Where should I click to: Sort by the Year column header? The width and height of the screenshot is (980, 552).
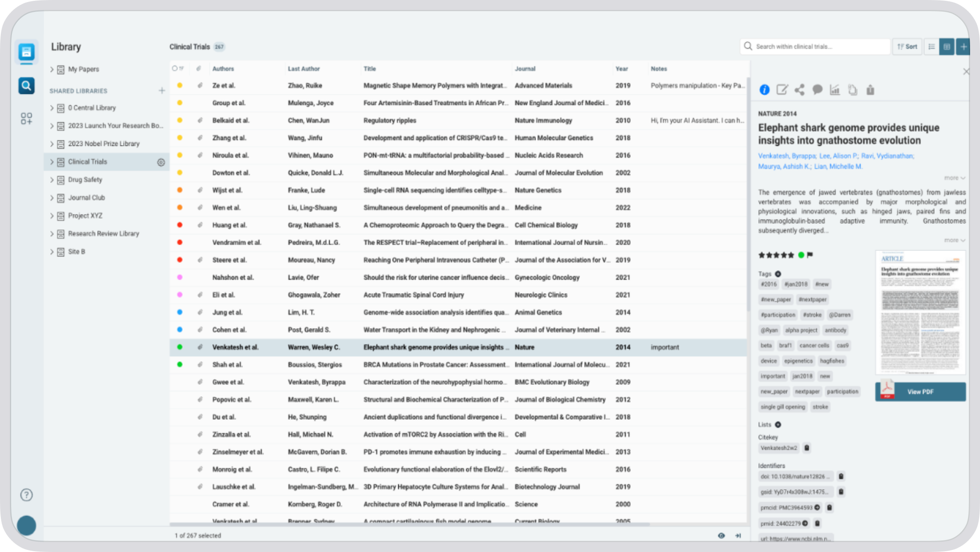click(x=622, y=68)
